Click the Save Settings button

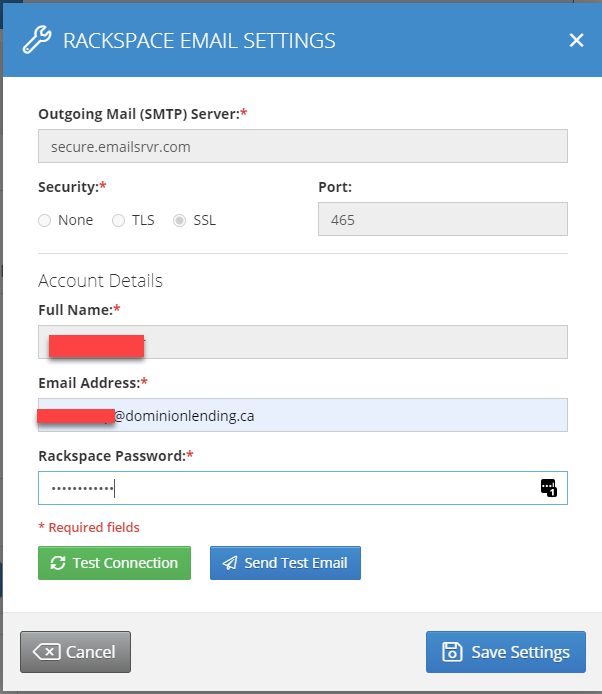[506, 652]
